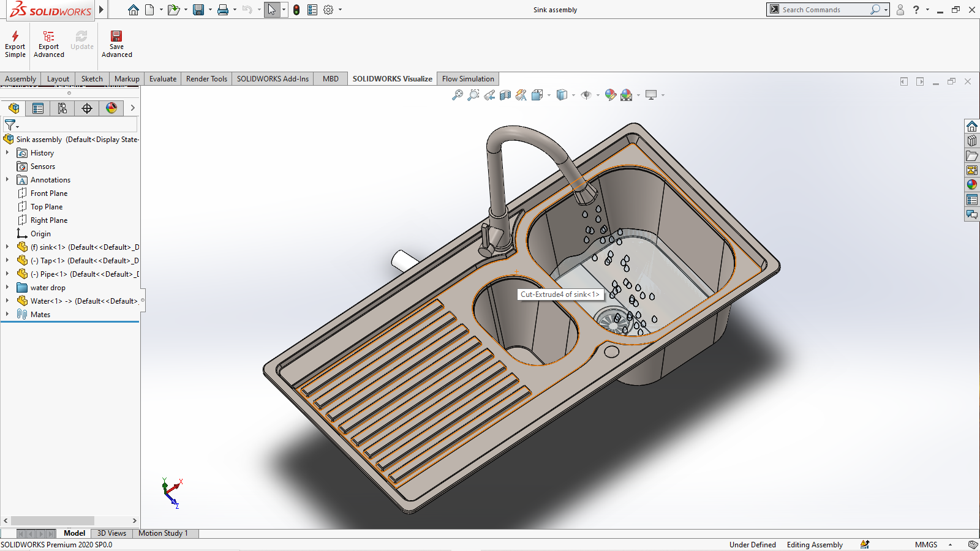This screenshot has height=551, width=980.
Task: Click the Print icon
Action: point(223,10)
